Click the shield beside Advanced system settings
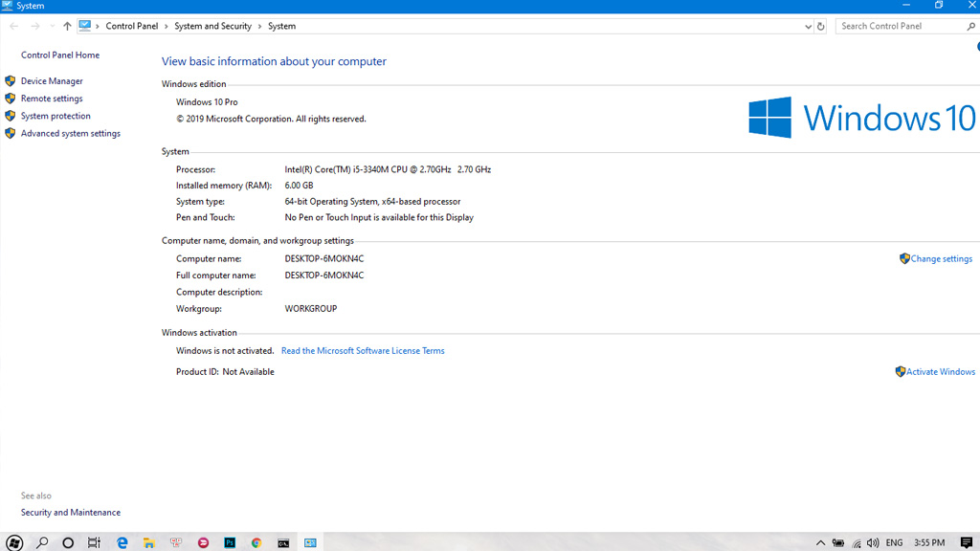This screenshot has height=551, width=980. point(10,133)
